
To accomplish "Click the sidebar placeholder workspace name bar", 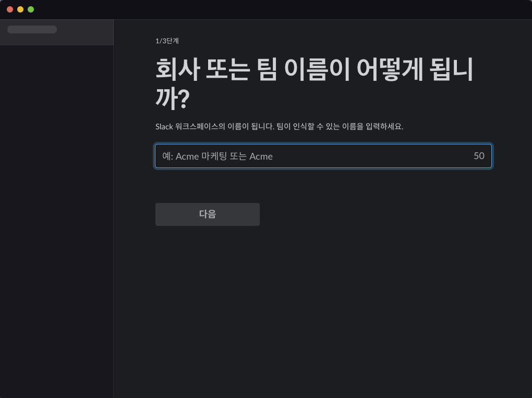I will [32, 30].
